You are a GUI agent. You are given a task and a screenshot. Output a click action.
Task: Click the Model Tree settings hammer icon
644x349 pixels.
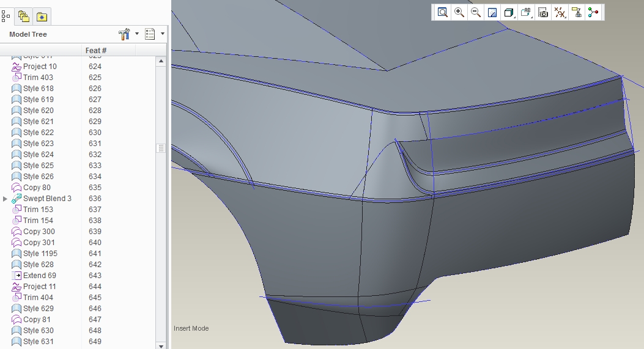pos(124,34)
